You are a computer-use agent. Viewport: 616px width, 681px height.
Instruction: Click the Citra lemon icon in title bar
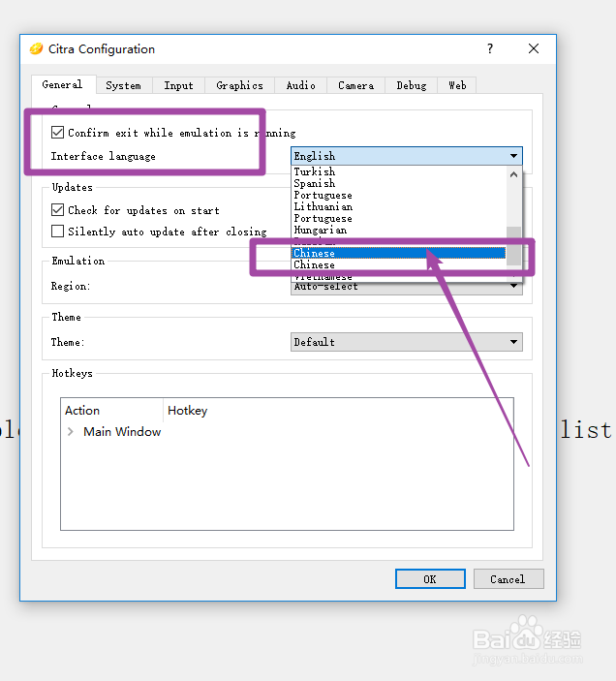tap(37, 49)
